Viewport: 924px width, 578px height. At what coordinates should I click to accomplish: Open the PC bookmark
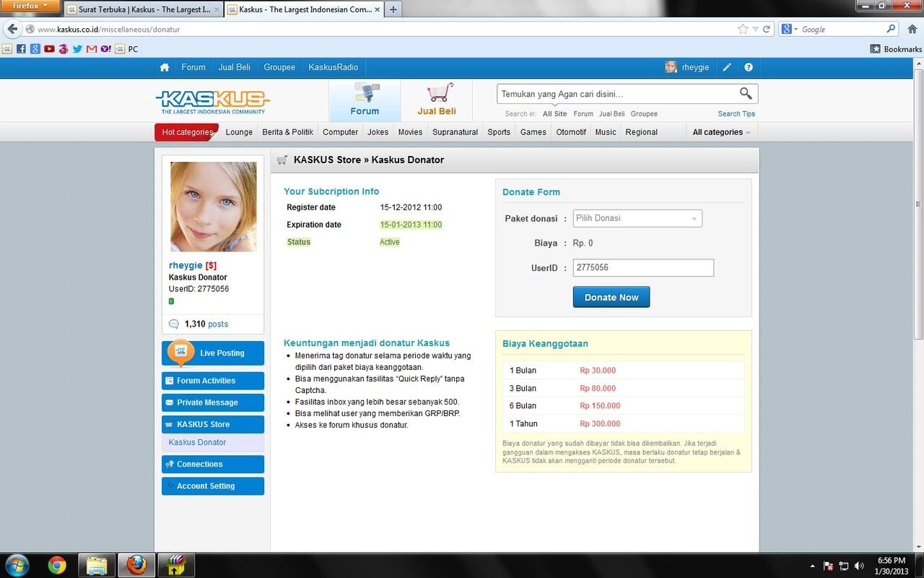tap(127, 49)
